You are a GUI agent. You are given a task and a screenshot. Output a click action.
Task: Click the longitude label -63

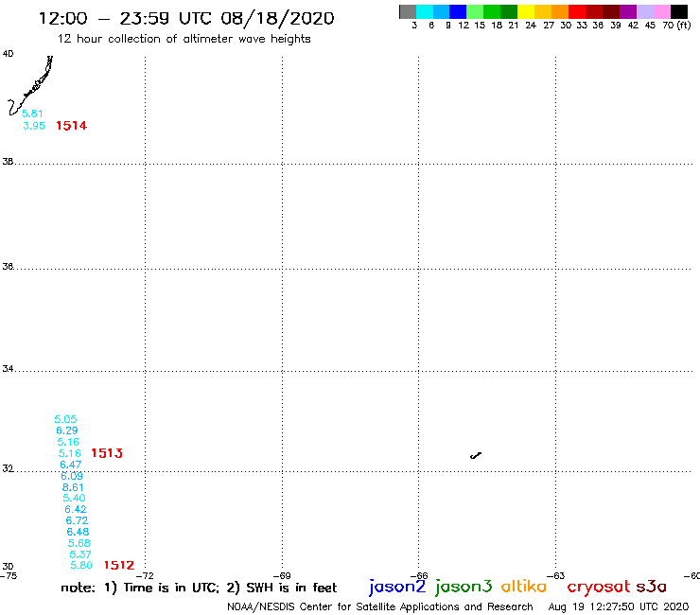pos(556,576)
